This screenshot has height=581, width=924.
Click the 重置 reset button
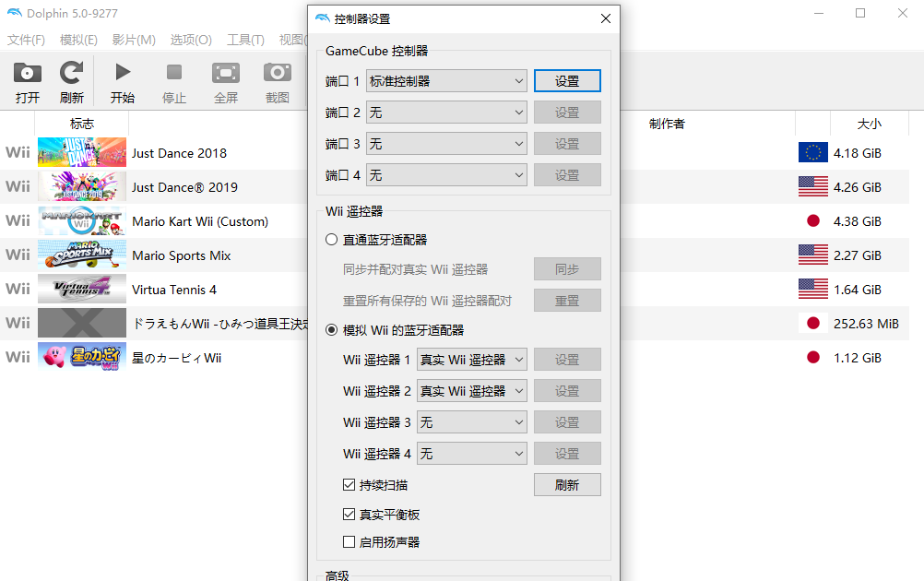pyautogui.click(x=567, y=301)
